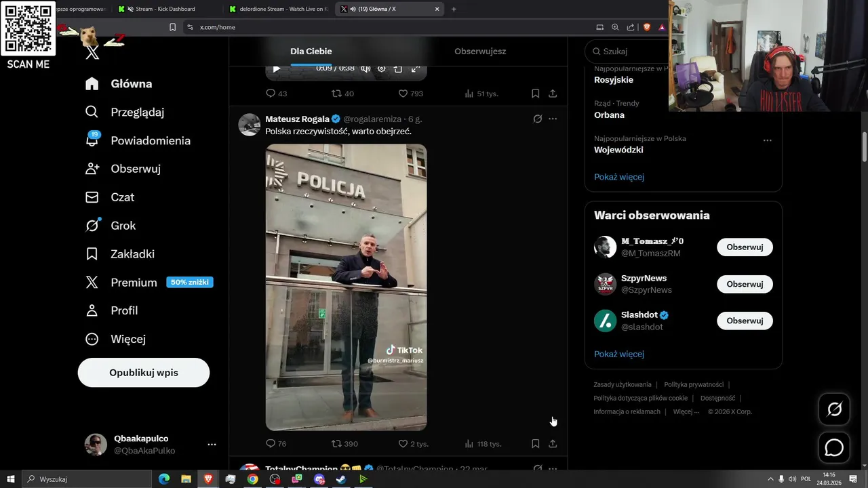Expand the top video to fullscreen
This screenshot has height=488, width=868.
tap(415, 68)
